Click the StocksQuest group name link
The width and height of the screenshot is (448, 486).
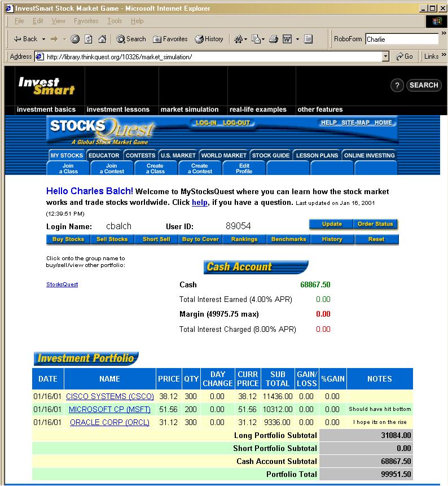(62, 284)
